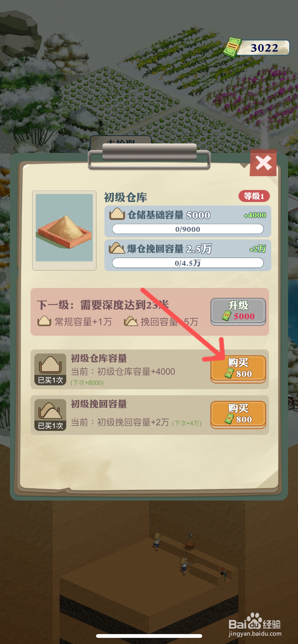Click the 等级1 level badge

(254, 196)
